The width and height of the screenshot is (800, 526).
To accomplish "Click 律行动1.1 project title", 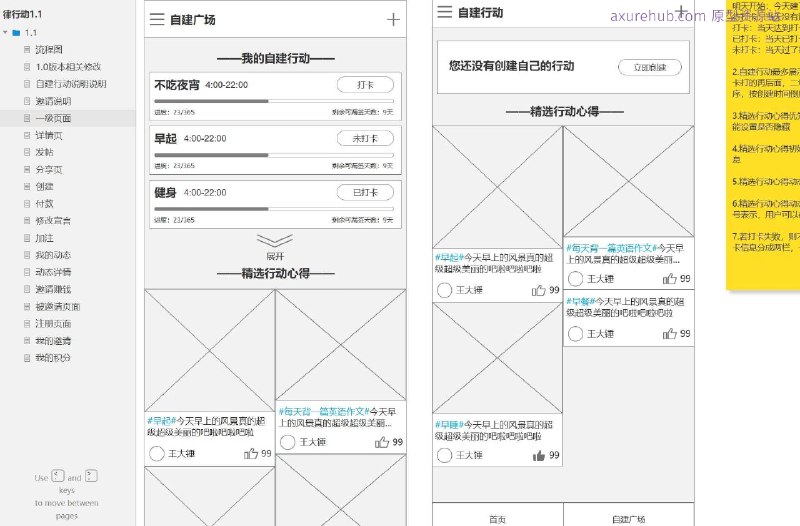I will coord(22,14).
